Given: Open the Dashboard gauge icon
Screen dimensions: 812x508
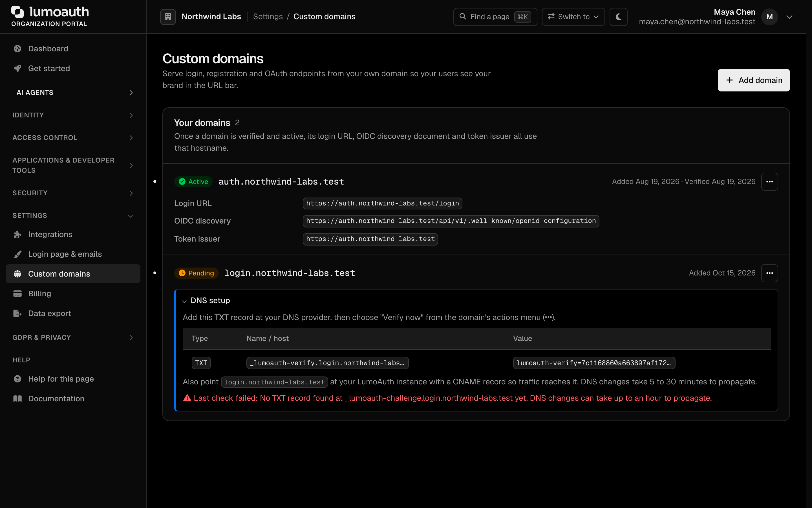Looking at the screenshot, I should (17, 49).
